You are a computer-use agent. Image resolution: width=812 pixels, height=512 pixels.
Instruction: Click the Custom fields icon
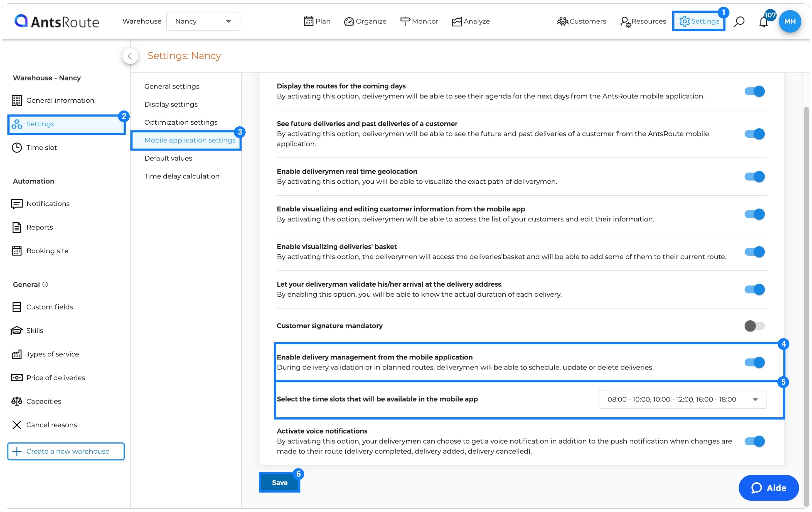pyautogui.click(x=17, y=307)
